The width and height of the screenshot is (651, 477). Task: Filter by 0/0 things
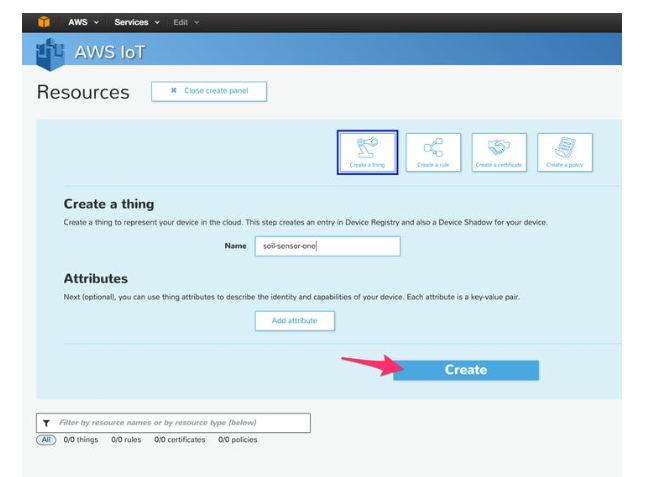(81, 440)
